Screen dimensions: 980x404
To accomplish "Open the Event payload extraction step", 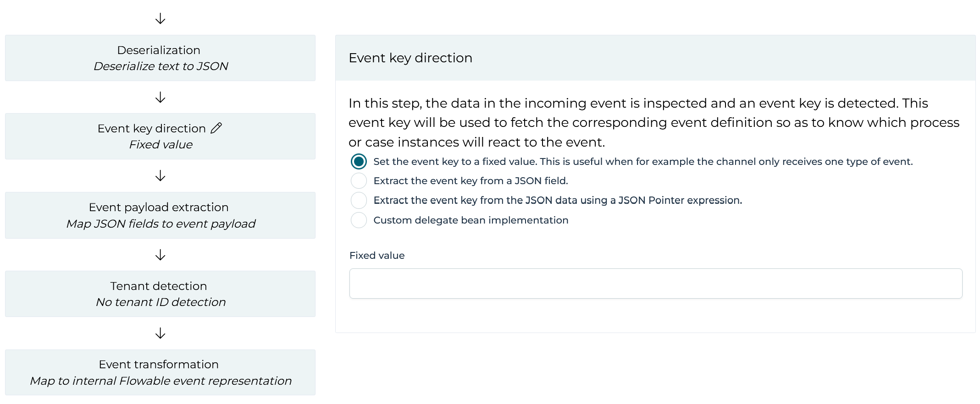I will click(x=160, y=215).
